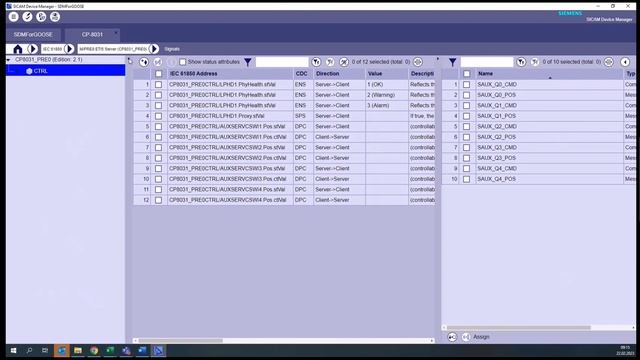The image size is (640, 360).
Task: Open the ETI5 Server breadcrumb arrow
Action: click(154, 49)
